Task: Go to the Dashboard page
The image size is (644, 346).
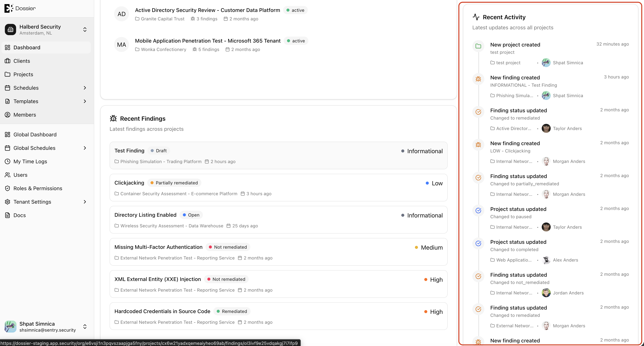Action: pyautogui.click(x=46, y=47)
